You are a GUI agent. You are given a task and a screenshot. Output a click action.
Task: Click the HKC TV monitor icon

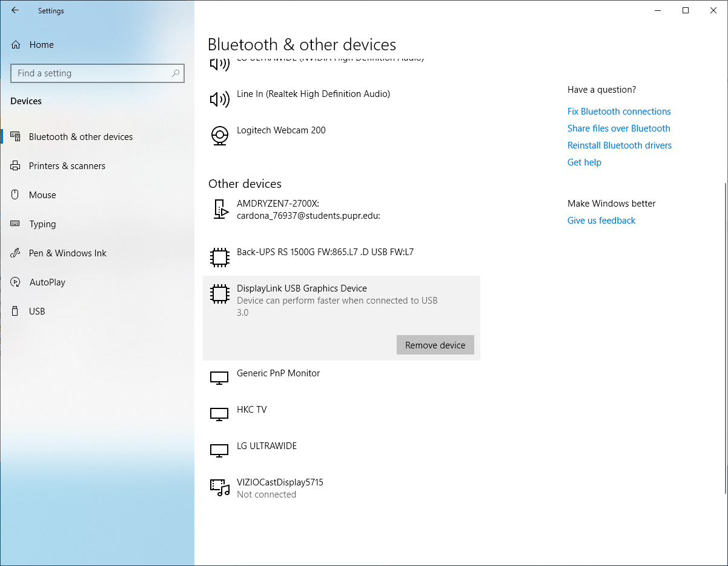tap(219, 415)
